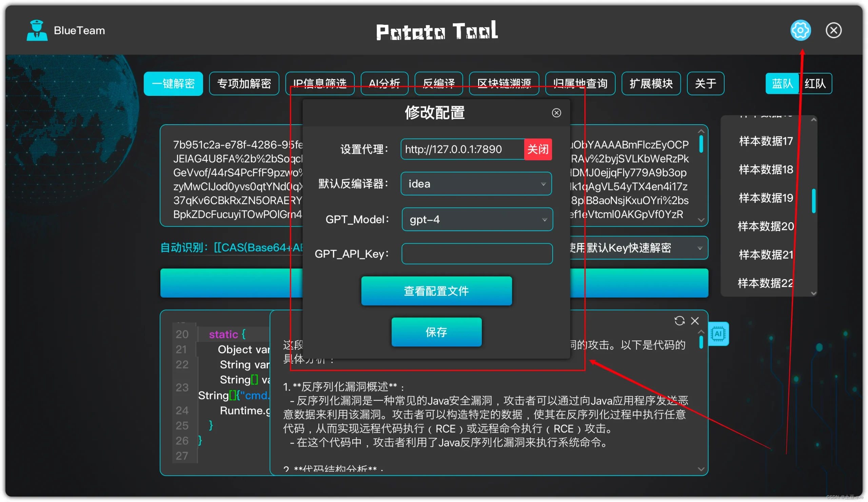Select 样本数据19 in sample list
Viewport: 868px width, 502px height.
[766, 198]
